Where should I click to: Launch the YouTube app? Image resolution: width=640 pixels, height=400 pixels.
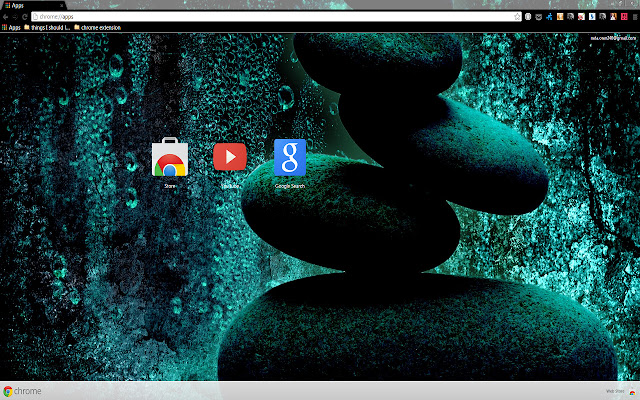230,157
